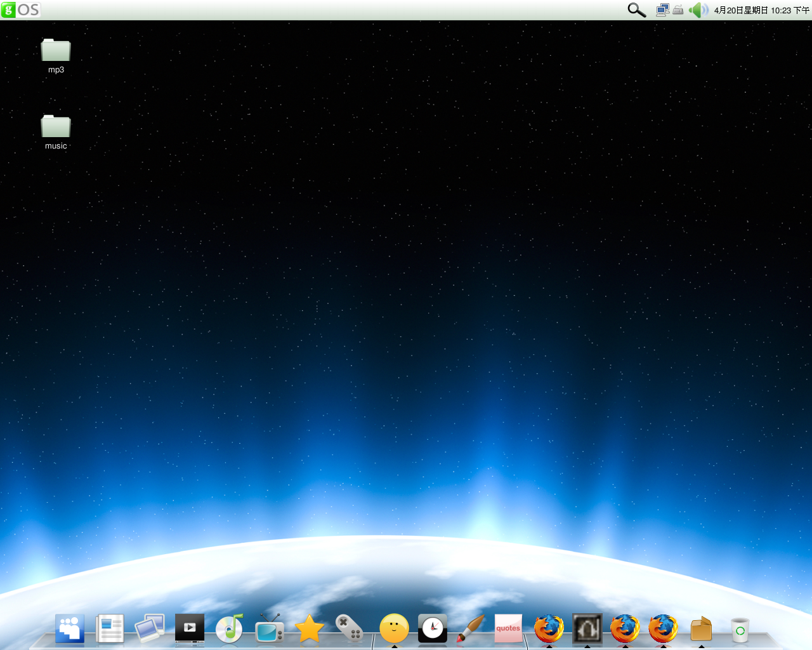This screenshot has height=650, width=812.
Task: Open the laptop computers icon in dock
Action: 150,629
